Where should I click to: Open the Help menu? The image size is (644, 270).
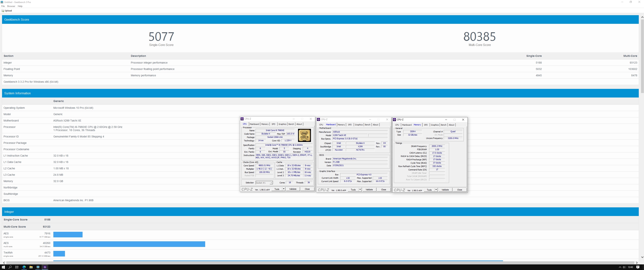click(x=20, y=6)
